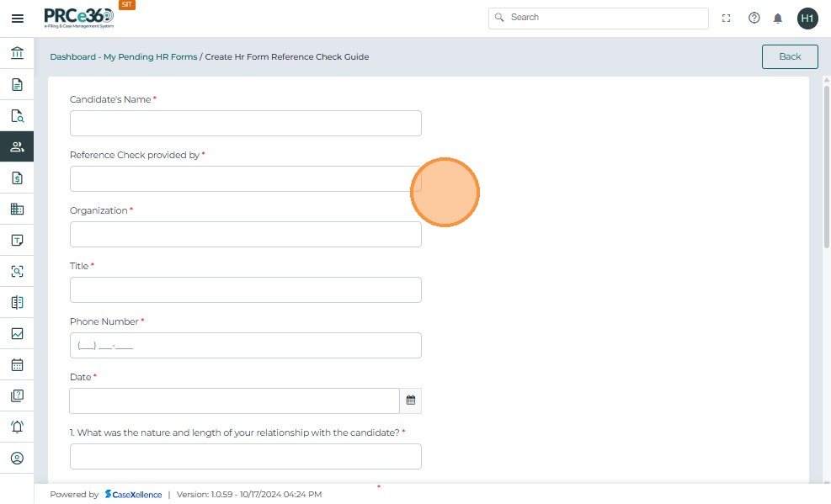
Task: Click the calendar sidebar icon
Action: coord(17,365)
